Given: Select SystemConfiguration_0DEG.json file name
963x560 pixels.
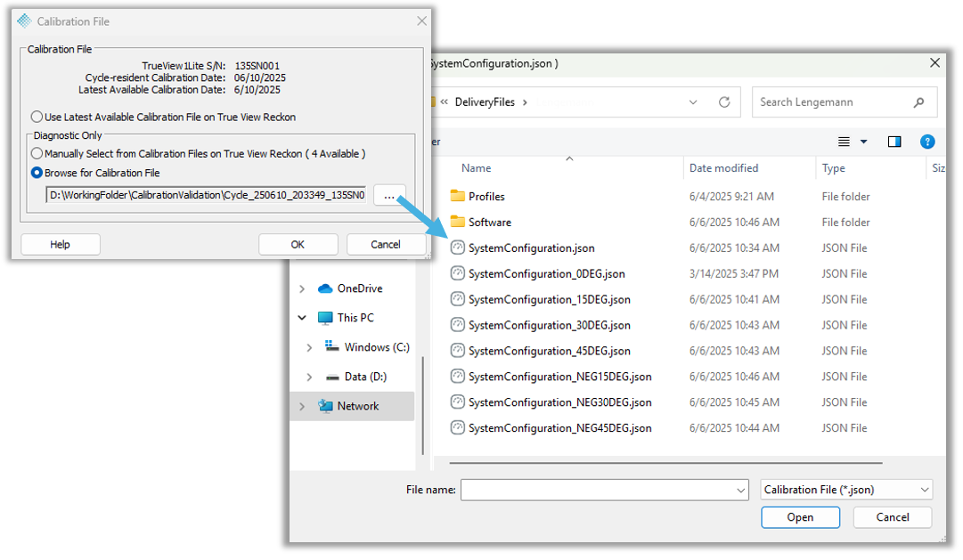Looking at the screenshot, I should (x=547, y=274).
